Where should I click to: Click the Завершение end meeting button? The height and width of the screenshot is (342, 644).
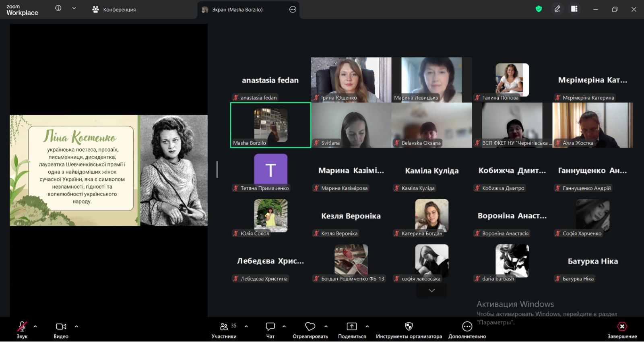click(622, 327)
